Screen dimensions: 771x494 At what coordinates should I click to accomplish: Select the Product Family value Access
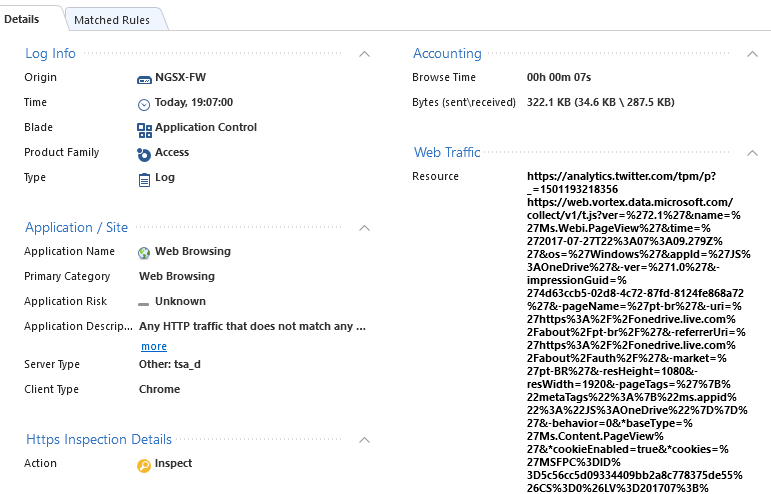172,152
